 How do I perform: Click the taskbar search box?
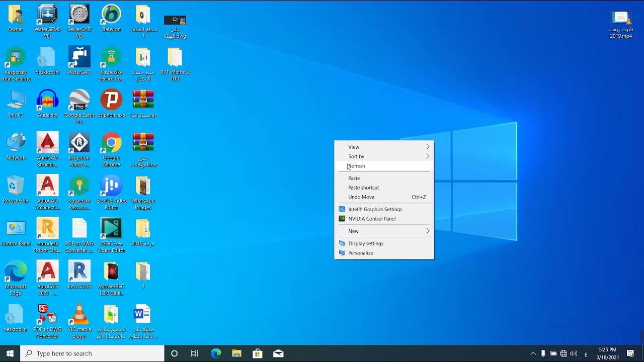93,353
